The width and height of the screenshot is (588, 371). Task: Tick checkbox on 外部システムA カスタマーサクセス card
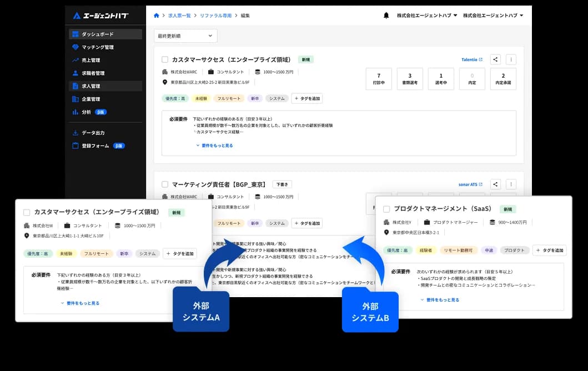[27, 212]
